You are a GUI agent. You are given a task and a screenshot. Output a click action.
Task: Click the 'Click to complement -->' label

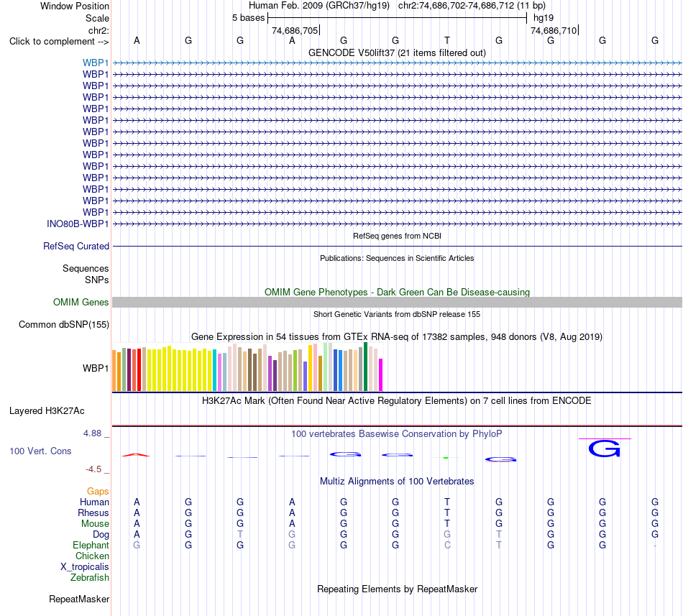(x=59, y=42)
